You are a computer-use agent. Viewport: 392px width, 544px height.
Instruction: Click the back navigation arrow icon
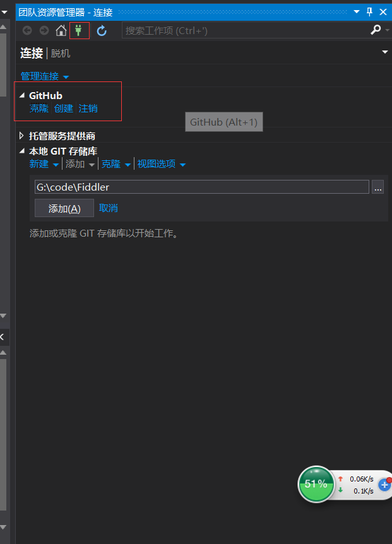point(27,30)
